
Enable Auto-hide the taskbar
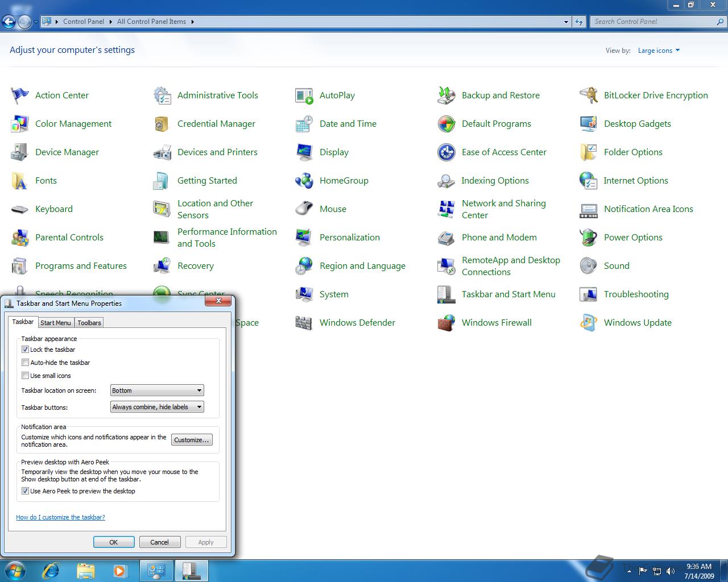(25, 363)
